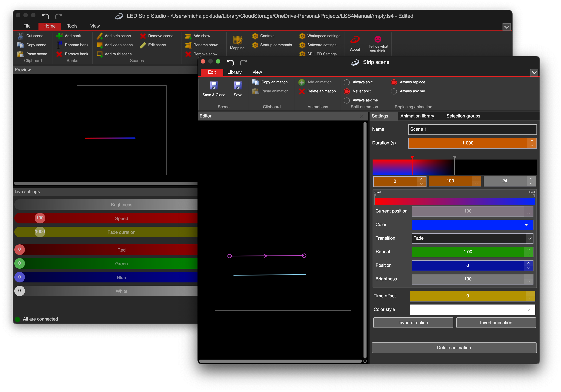Click Tell us what you think smiley
561x392 pixels.
(x=378, y=39)
